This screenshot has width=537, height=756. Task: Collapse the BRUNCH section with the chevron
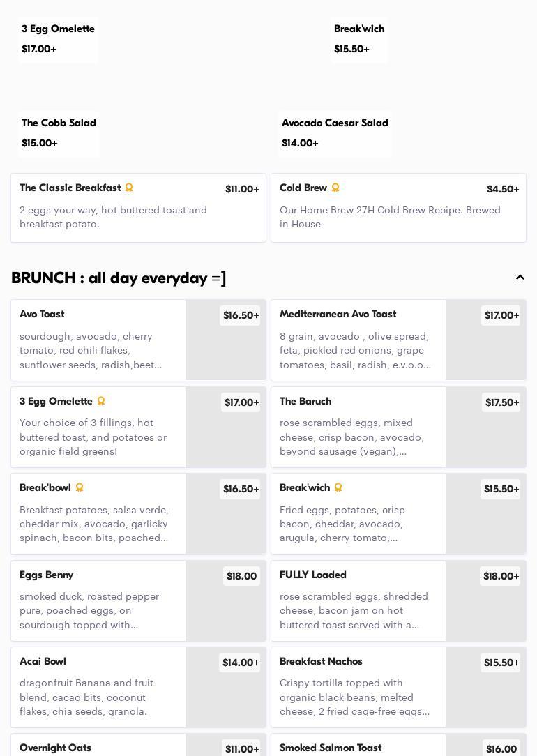(x=520, y=278)
